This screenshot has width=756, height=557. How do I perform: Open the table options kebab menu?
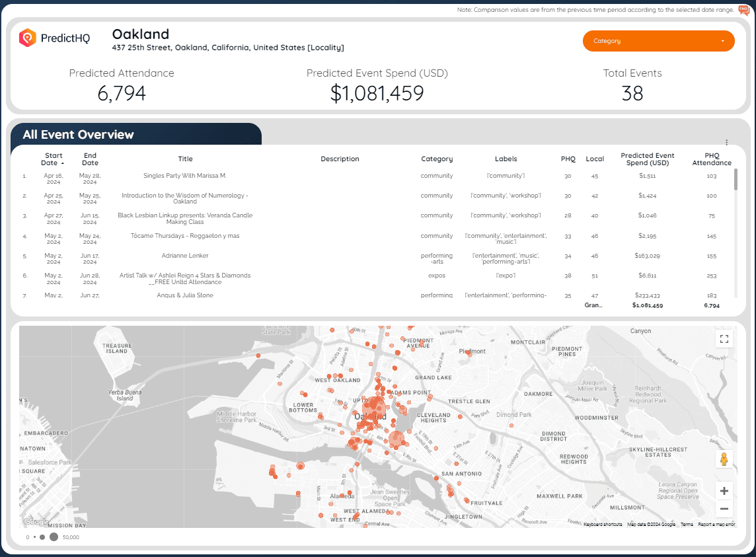pos(727,142)
